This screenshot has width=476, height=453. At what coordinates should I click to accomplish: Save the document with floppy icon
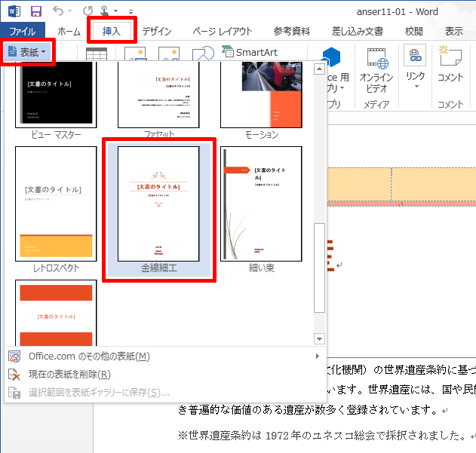[36, 11]
